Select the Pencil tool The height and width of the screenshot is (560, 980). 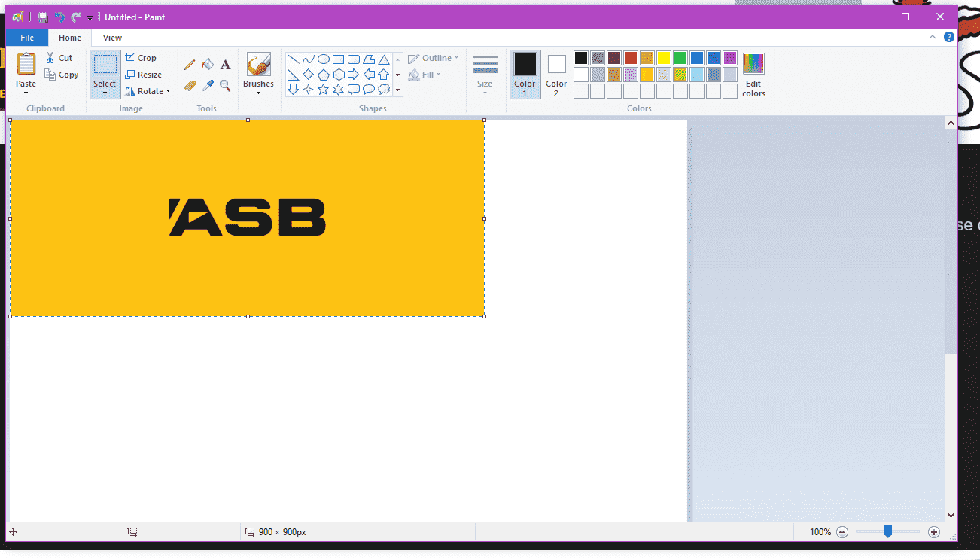[190, 65]
